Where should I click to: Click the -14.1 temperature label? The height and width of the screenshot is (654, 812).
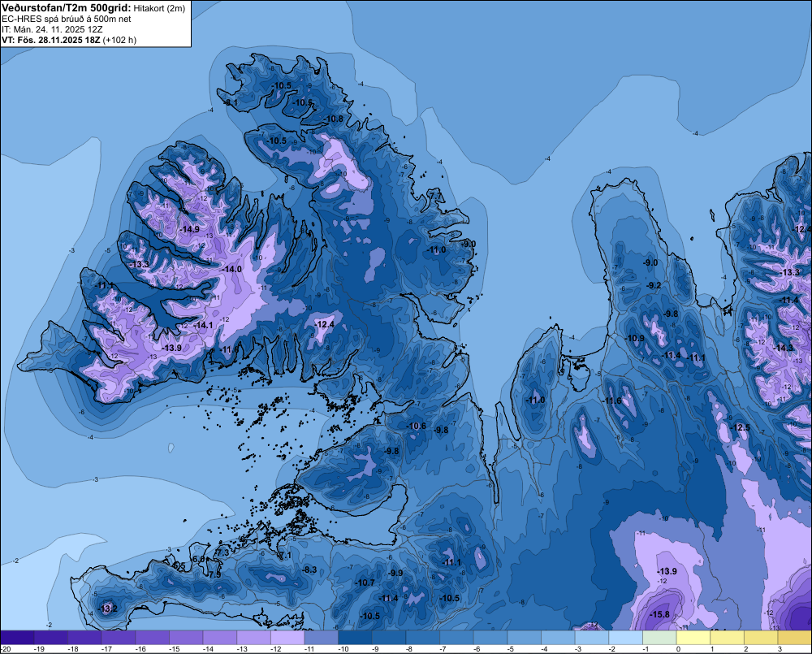click(203, 325)
